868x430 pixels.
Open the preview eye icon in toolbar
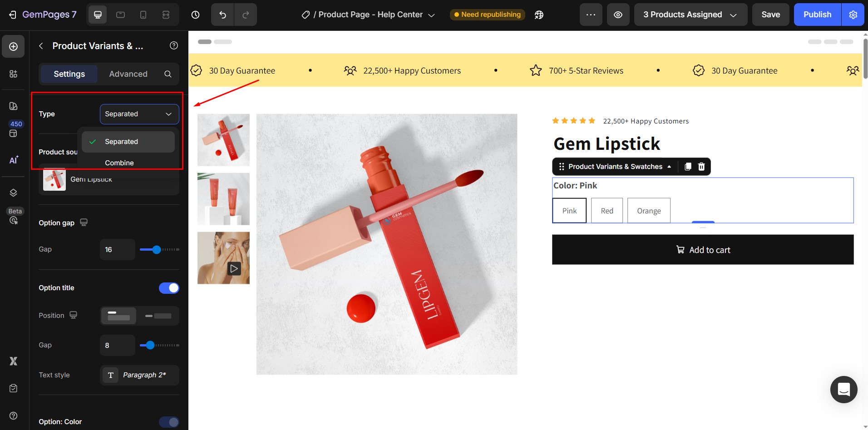point(618,15)
